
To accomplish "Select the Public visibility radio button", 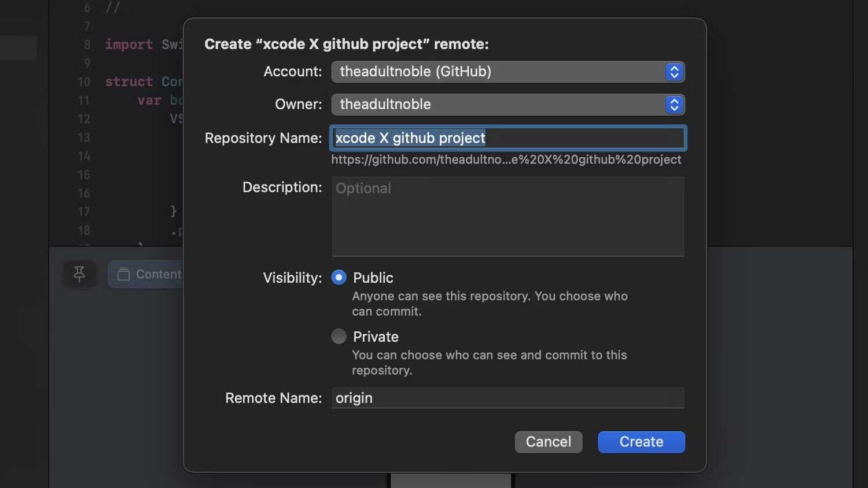I will click(x=339, y=278).
